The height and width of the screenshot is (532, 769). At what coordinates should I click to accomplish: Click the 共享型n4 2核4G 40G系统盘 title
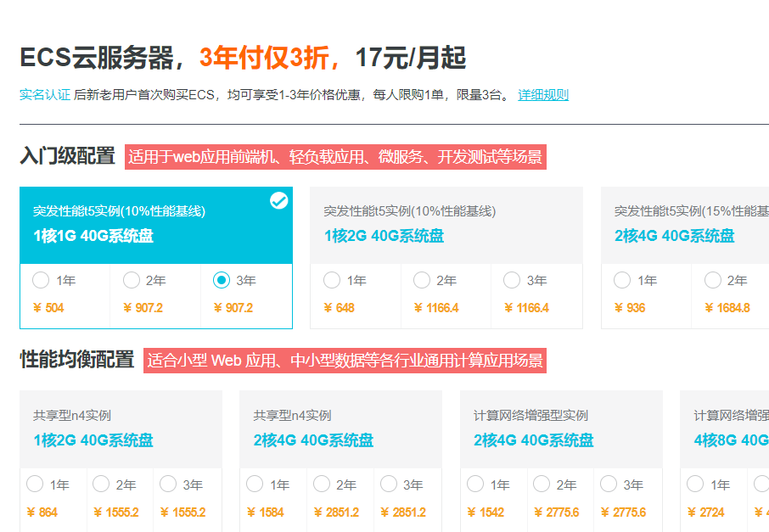click(x=313, y=440)
